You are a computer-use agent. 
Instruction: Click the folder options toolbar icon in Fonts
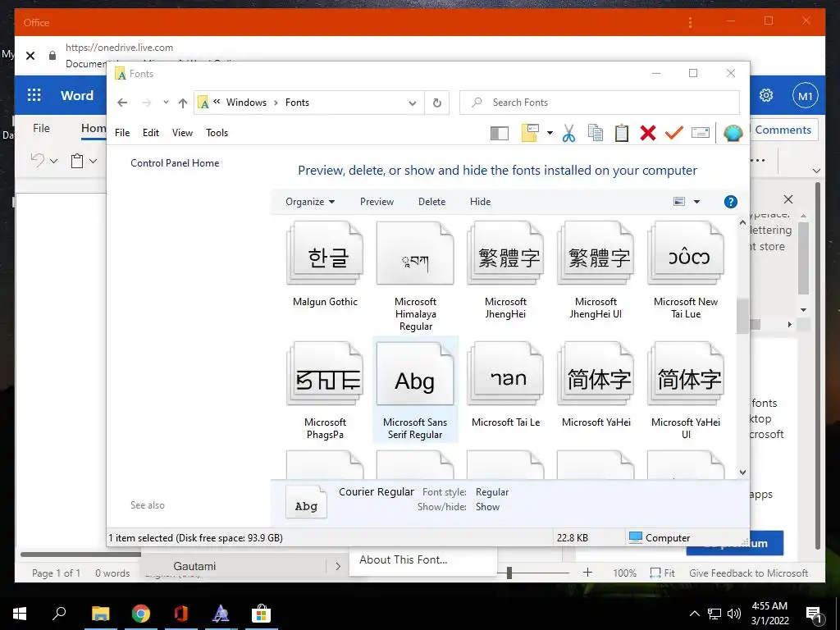(x=530, y=133)
